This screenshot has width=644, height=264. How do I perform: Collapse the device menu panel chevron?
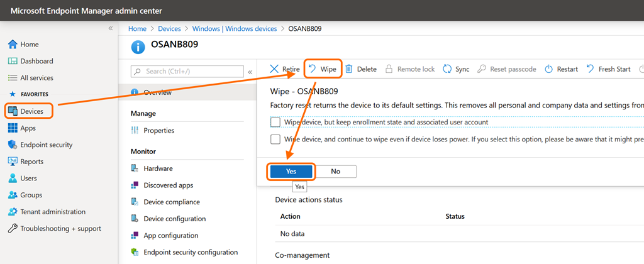click(250, 72)
